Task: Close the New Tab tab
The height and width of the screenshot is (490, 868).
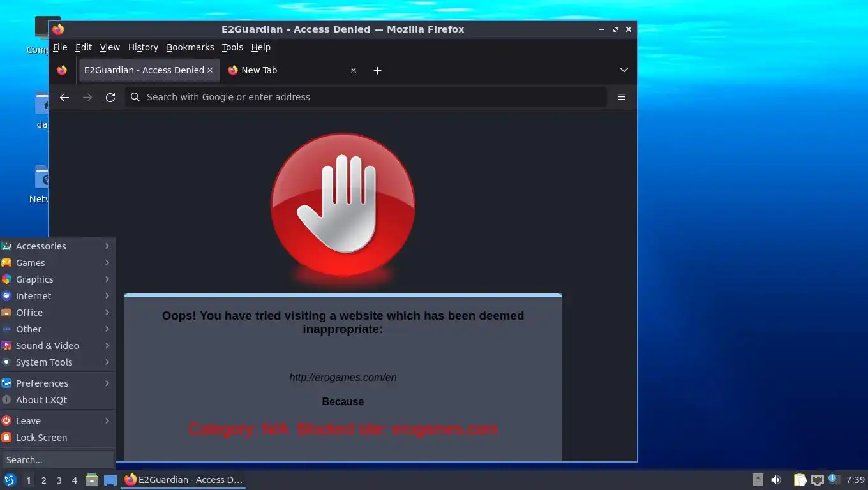Action: 354,70
